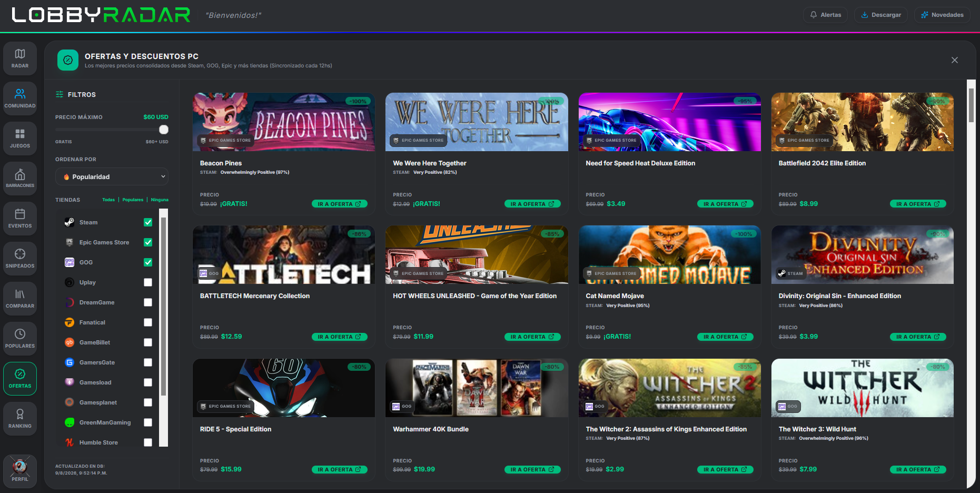Go to the Juegos grid section
Viewport: 980px width, 493px height.
click(x=20, y=139)
